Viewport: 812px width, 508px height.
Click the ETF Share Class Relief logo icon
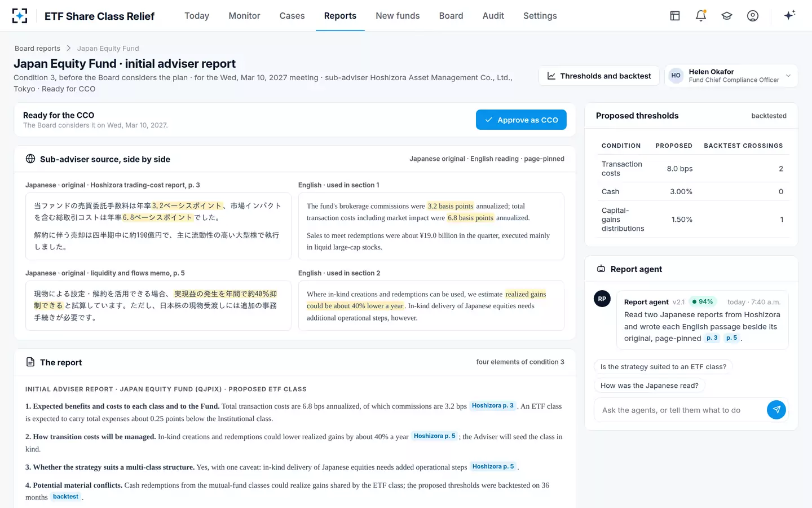(20, 16)
